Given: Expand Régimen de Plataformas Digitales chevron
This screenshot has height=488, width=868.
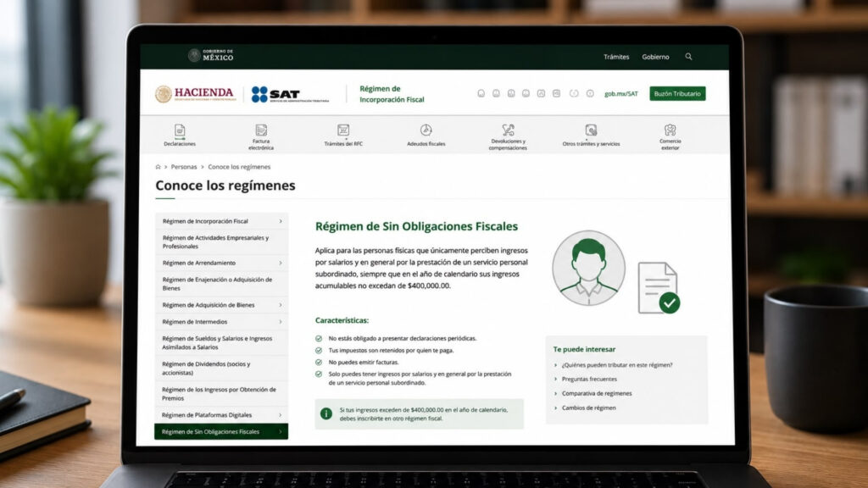Looking at the screenshot, I should click(x=281, y=415).
